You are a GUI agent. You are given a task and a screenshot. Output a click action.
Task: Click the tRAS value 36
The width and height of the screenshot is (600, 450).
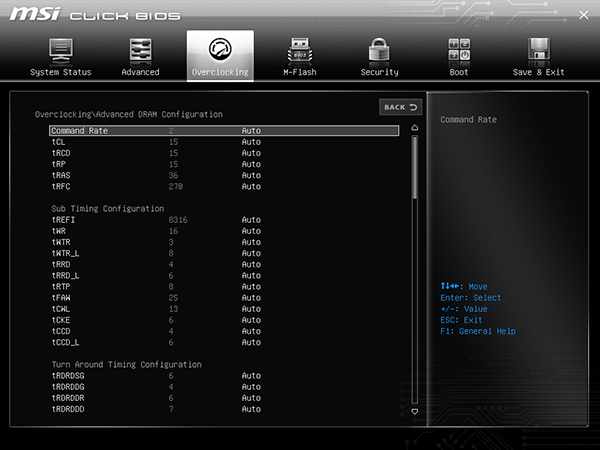click(173, 175)
